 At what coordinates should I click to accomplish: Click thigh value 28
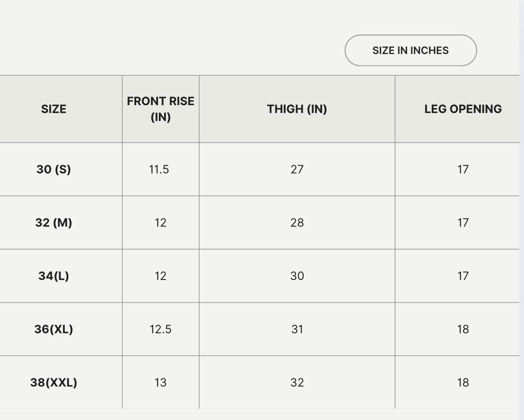coord(297,223)
